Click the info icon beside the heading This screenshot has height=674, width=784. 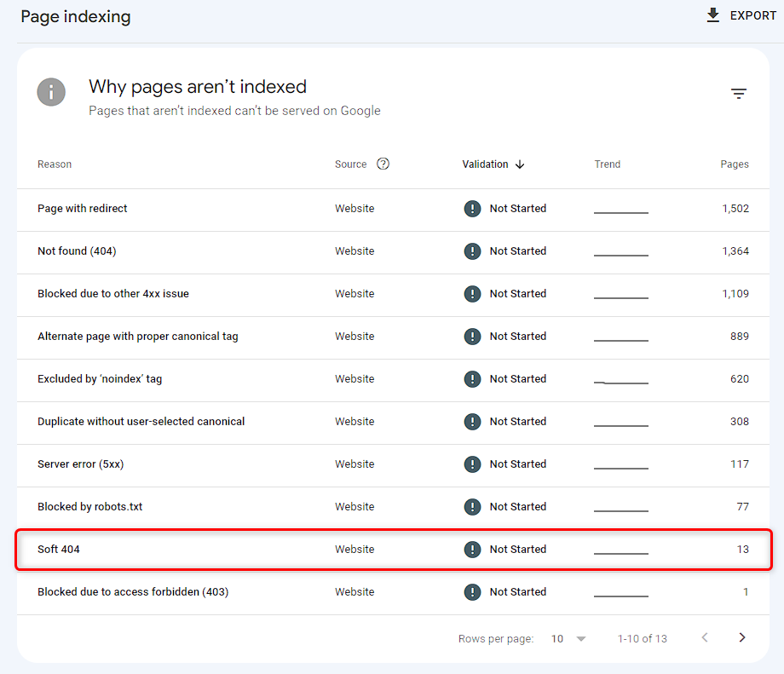coord(51,92)
